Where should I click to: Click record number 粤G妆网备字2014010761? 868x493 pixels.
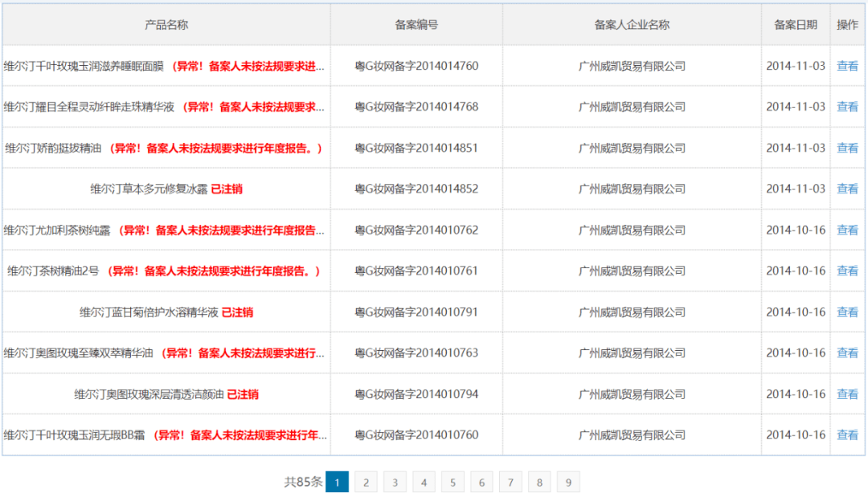point(416,271)
